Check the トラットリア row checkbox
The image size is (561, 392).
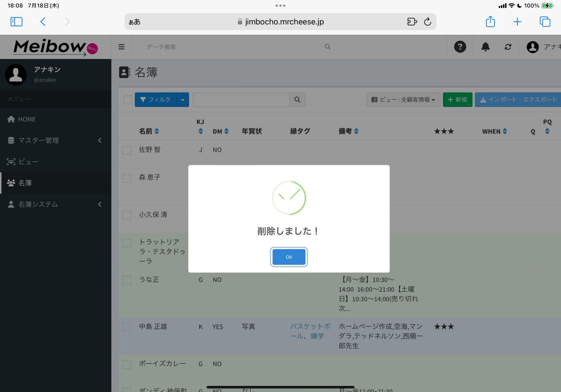tap(127, 243)
